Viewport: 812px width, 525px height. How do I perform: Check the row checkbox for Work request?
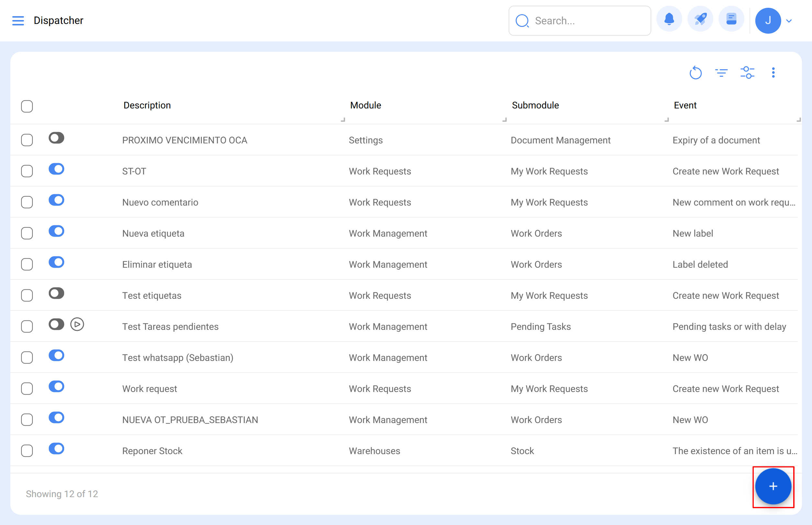pos(27,388)
